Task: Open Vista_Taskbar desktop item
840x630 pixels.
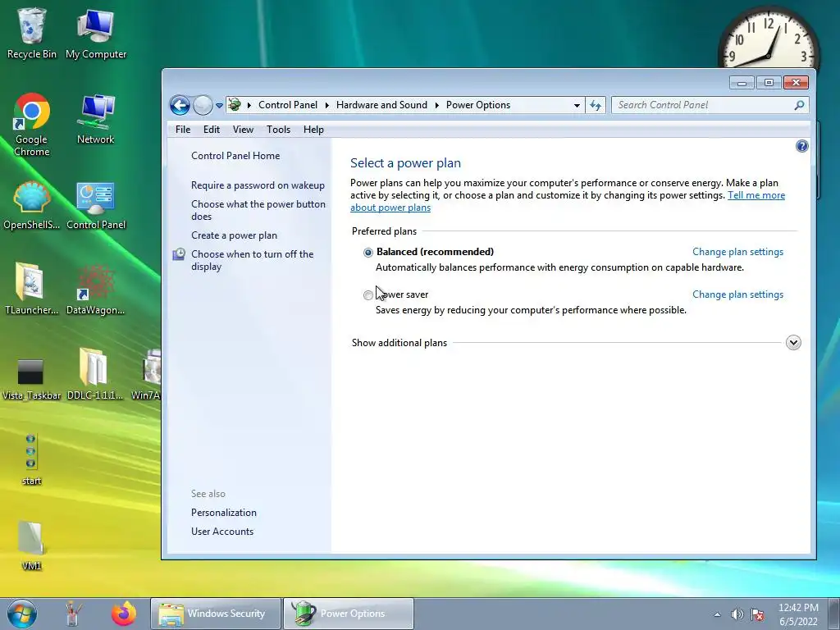Action: click(x=32, y=378)
